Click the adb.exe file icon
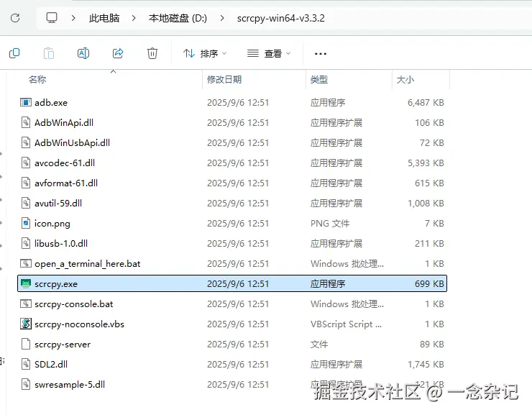532x415 pixels. [x=26, y=102]
